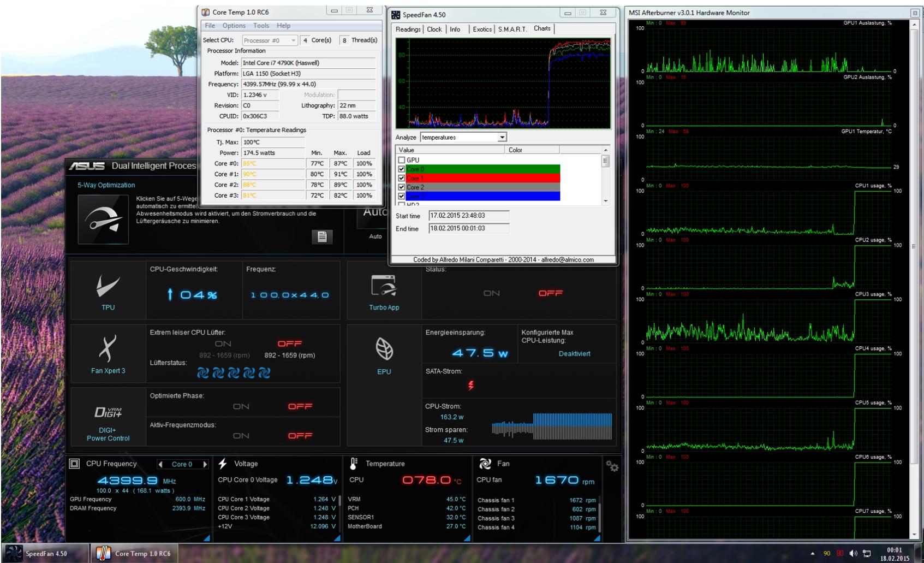Open the Fan Xpert 3 icon
The height and width of the screenshot is (563, 924).
click(x=108, y=348)
